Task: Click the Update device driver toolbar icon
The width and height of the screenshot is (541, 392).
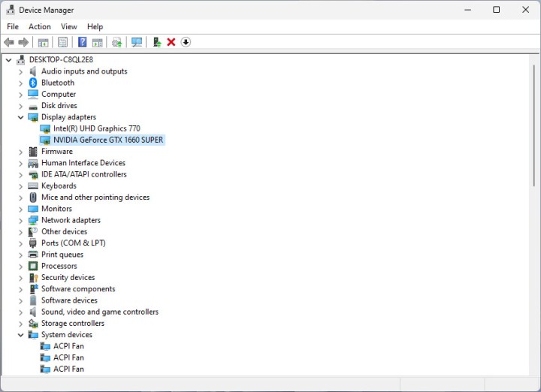Action: tap(156, 42)
